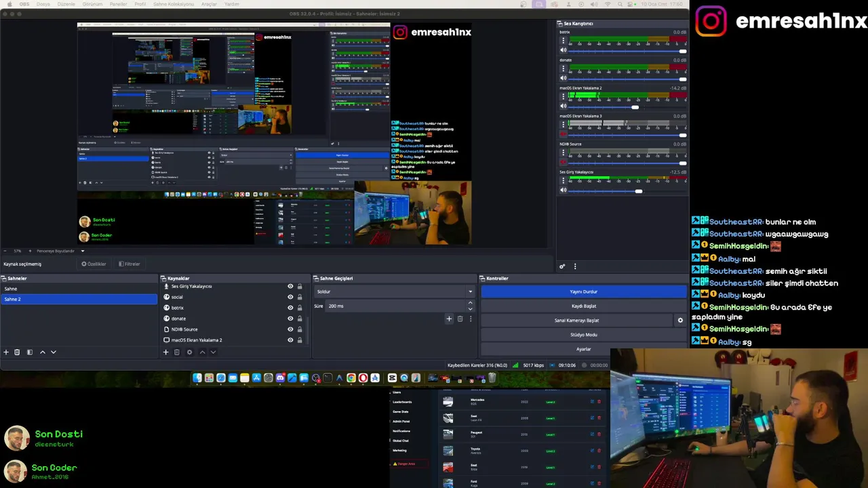Open Filtreler for selected source

click(129, 264)
